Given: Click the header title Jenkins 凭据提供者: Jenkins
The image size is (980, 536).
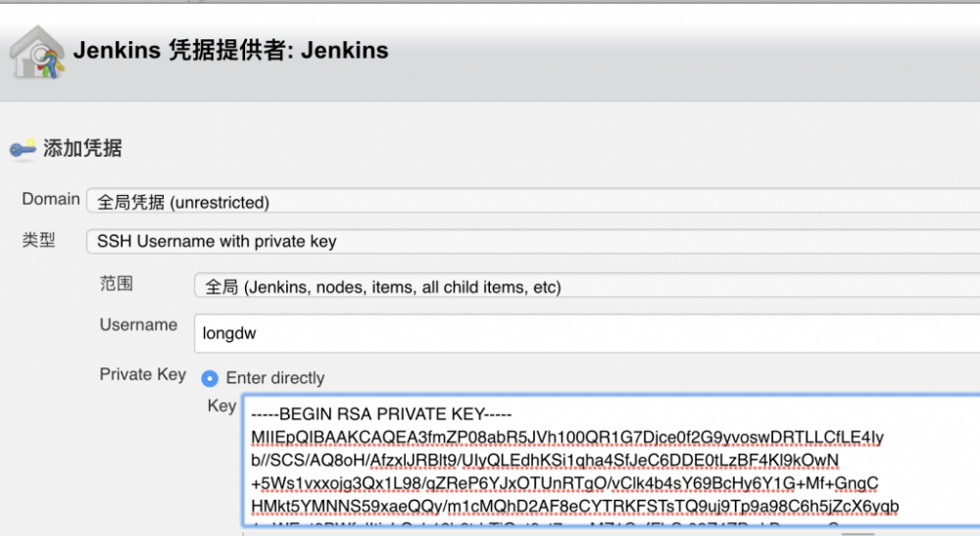Looking at the screenshot, I should point(230,50).
